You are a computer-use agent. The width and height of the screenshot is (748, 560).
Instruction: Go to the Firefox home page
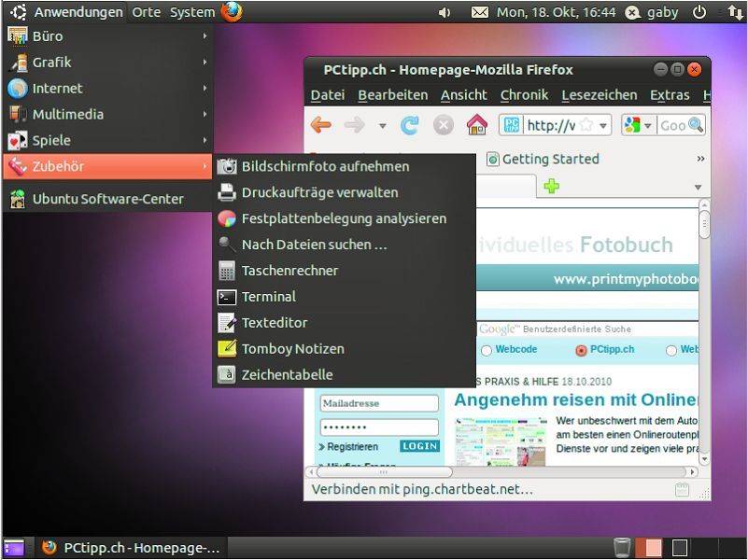pos(477,125)
